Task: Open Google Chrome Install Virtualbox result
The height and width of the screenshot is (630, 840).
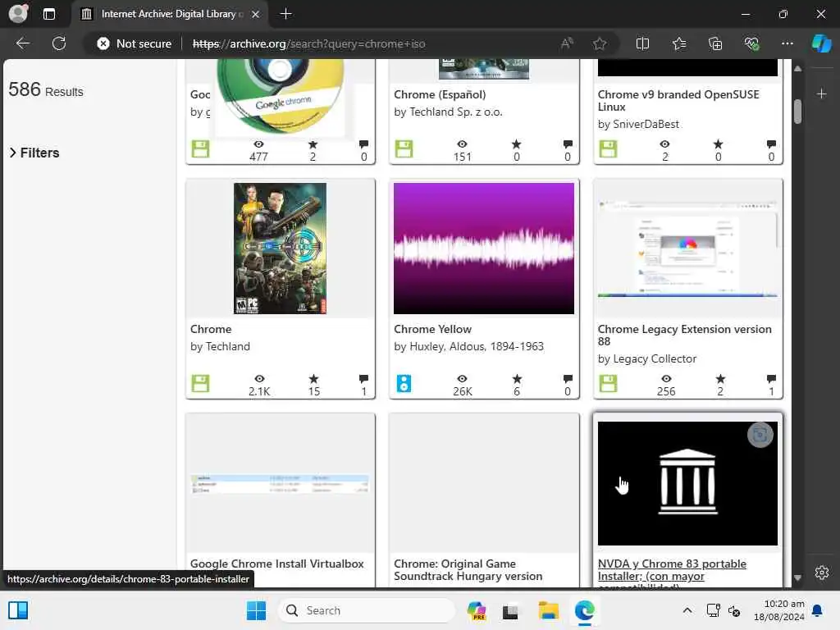Action: pyautogui.click(x=276, y=564)
